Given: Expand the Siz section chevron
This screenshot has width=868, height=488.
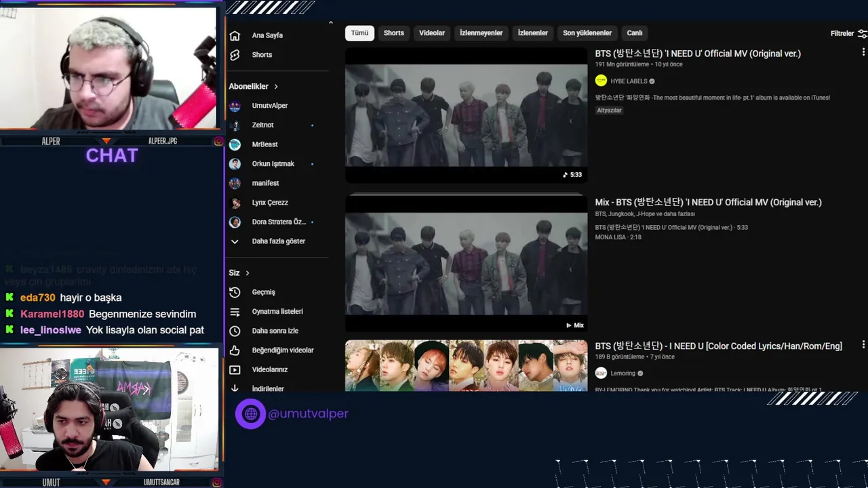Looking at the screenshot, I should (248, 273).
